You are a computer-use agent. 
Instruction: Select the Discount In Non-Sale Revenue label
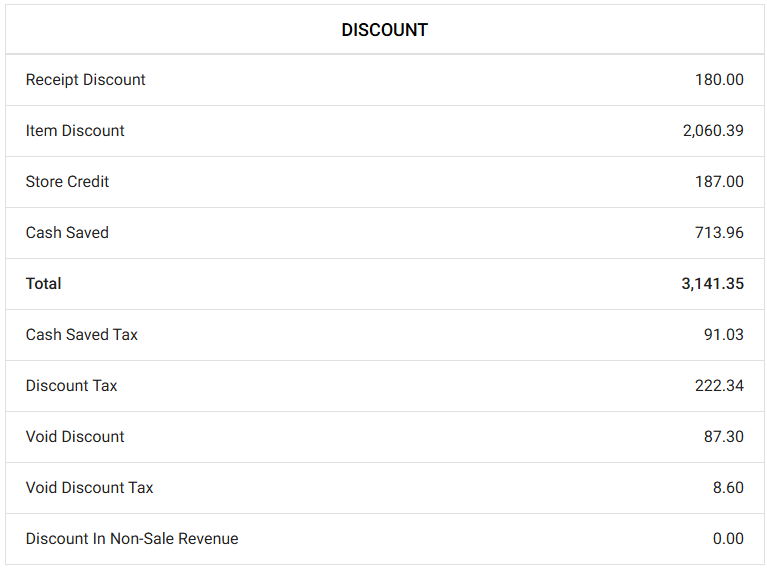click(x=132, y=539)
